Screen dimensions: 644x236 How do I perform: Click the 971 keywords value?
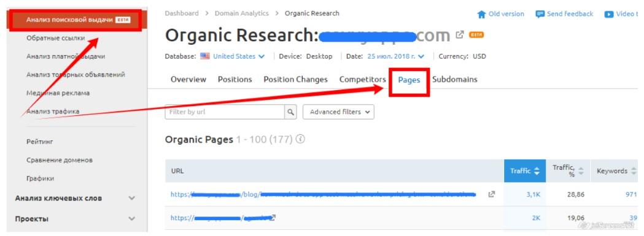631,194
